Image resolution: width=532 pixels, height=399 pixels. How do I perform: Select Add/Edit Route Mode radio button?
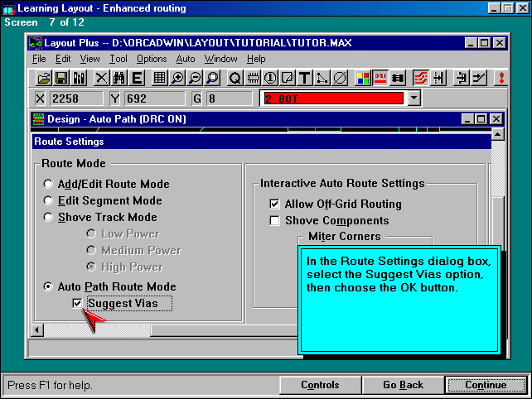pyautogui.click(x=49, y=185)
